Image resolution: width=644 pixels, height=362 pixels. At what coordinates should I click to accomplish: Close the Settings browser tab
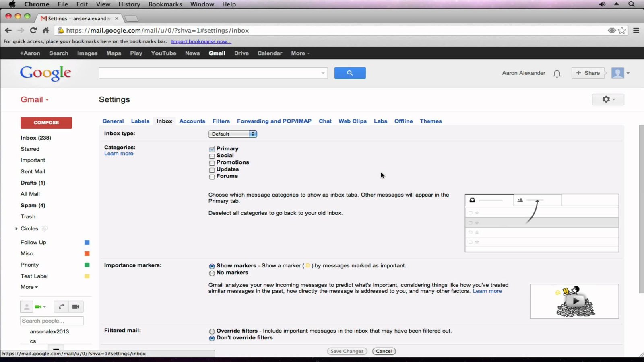pos(117,19)
